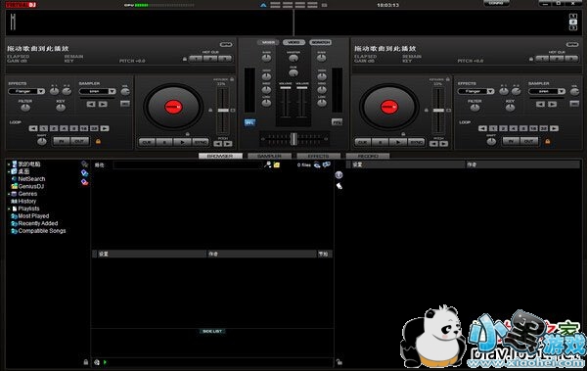Screen dimensions: 588x371
Task: Toggle left deck smart loop lock
Action: pos(98,141)
